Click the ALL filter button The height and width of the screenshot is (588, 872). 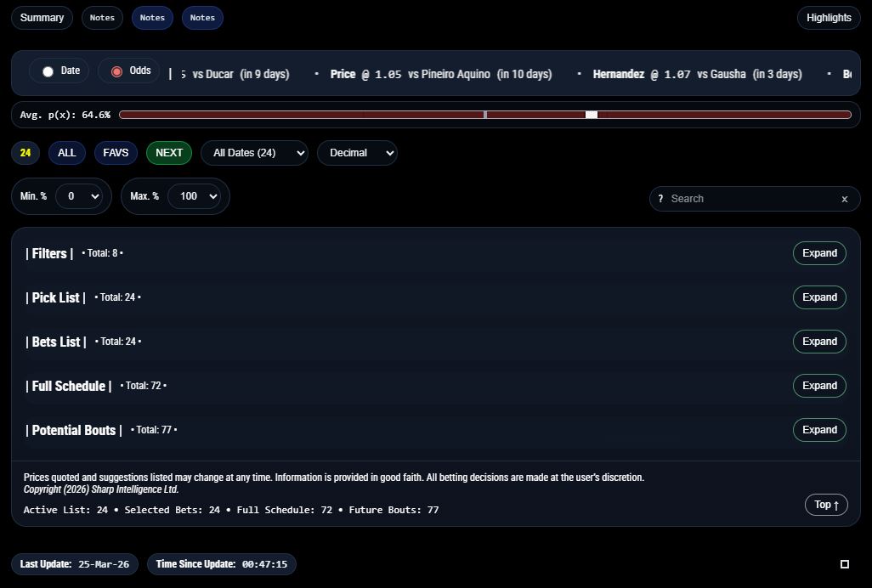click(66, 153)
